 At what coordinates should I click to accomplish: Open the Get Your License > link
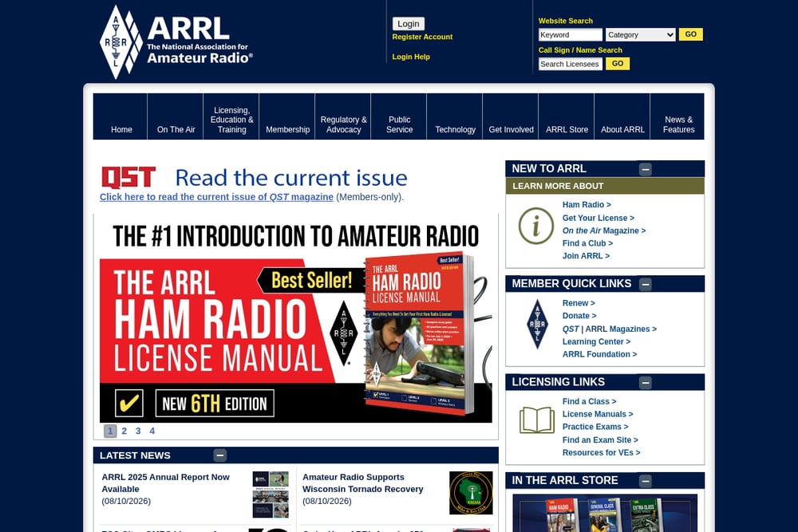(x=598, y=218)
